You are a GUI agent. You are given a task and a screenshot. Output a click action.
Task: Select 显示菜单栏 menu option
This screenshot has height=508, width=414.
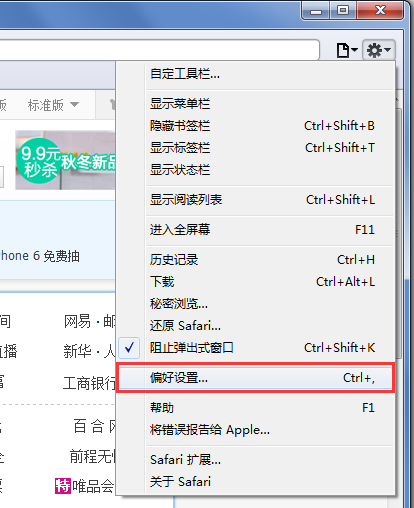256,104
